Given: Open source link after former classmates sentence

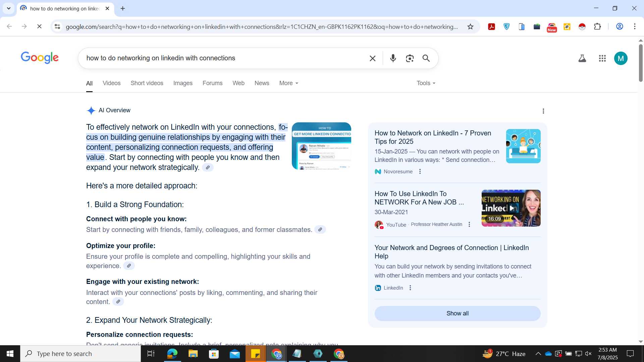Looking at the screenshot, I should click(x=320, y=230).
